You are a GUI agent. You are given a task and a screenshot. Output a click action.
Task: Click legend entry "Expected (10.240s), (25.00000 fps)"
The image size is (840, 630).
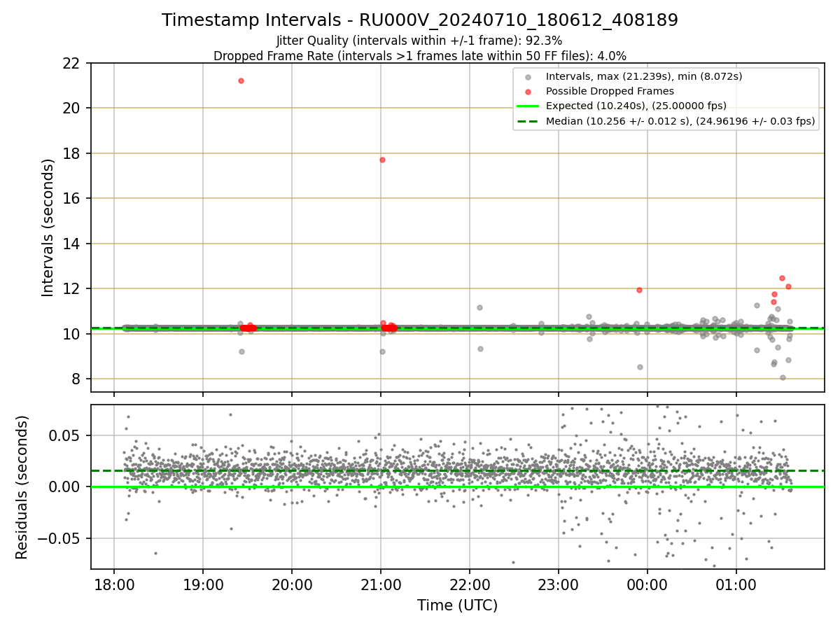(x=636, y=106)
